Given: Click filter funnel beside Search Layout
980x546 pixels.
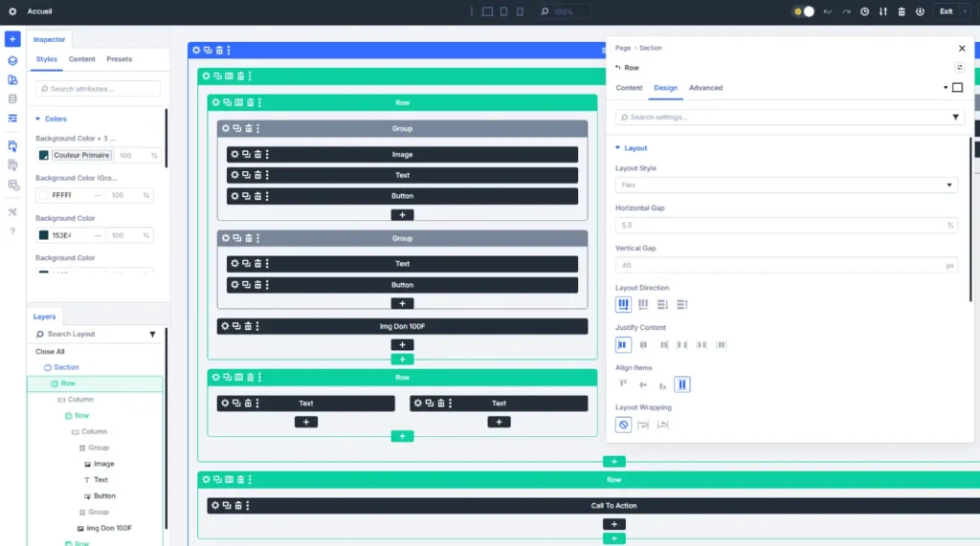Looking at the screenshot, I should pyautogui.click(x=152, y=335).
